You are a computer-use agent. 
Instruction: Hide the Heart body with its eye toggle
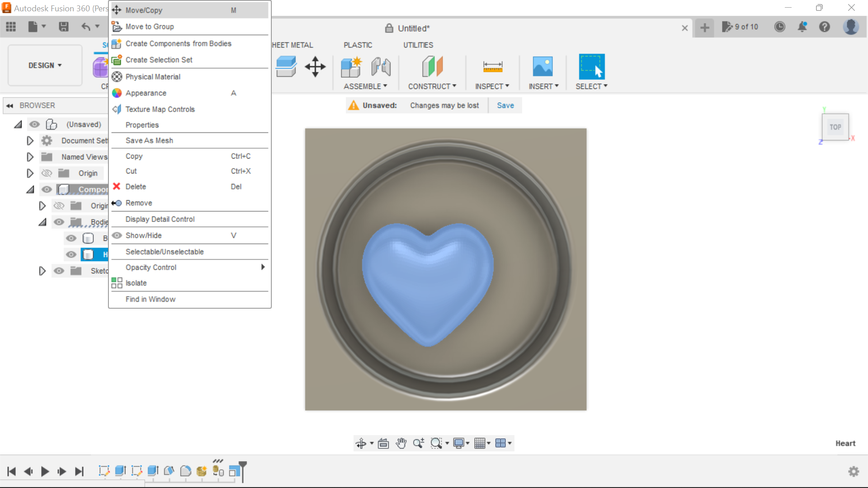71,254
